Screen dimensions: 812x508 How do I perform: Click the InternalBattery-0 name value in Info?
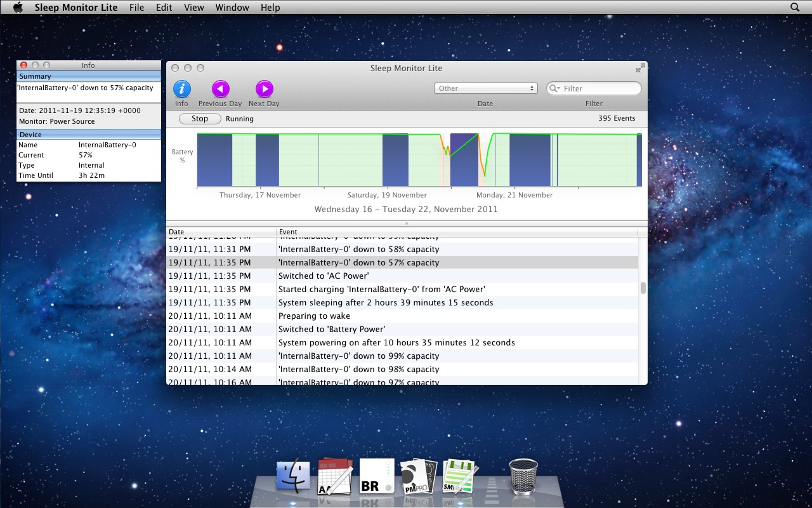[107, 145]
